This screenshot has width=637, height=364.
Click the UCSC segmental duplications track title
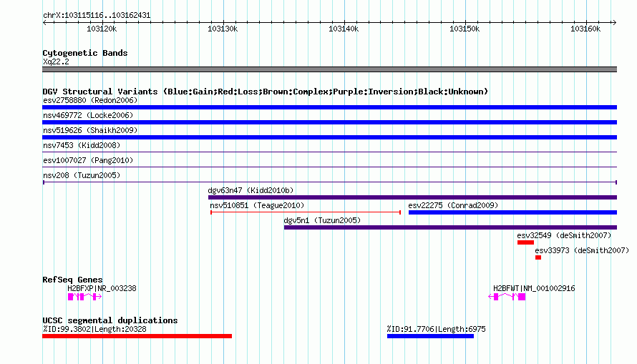pyautogui.click(x=110, y=320)
